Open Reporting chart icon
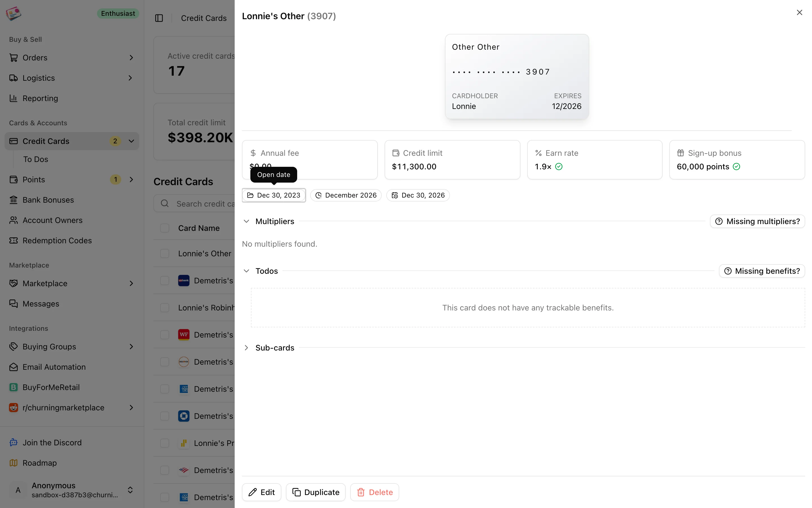 click(14, 98)
